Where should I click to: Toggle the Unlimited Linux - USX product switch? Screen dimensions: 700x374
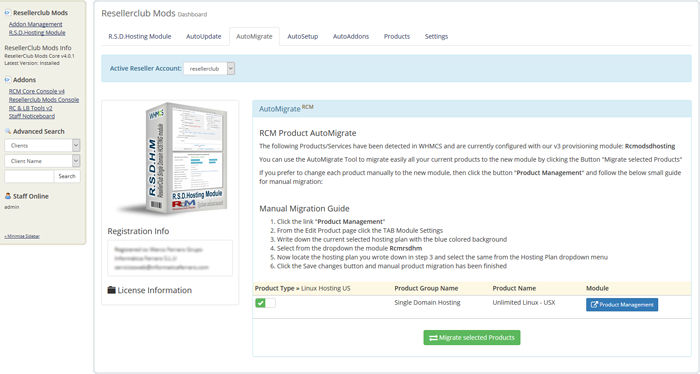265,303
